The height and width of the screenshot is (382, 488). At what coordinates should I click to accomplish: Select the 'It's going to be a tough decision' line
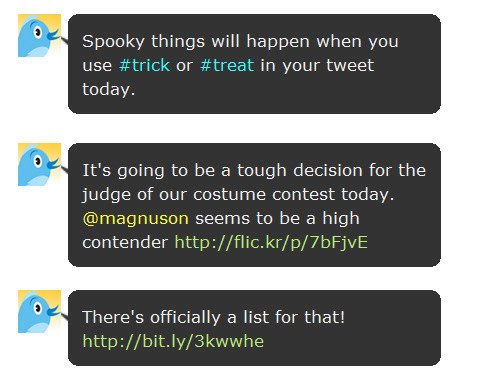point(254,170)
